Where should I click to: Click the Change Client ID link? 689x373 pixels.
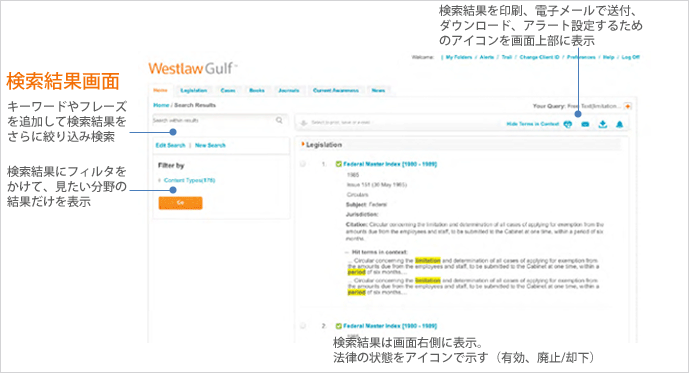[540, 57]
